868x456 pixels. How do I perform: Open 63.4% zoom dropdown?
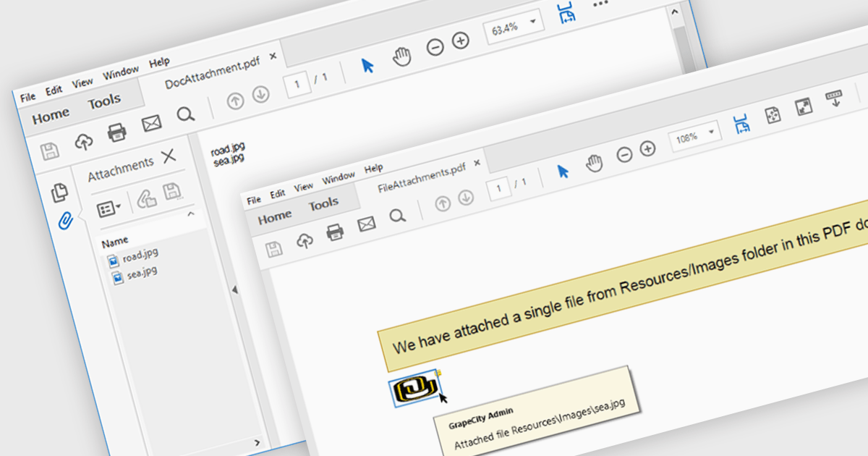514,27
